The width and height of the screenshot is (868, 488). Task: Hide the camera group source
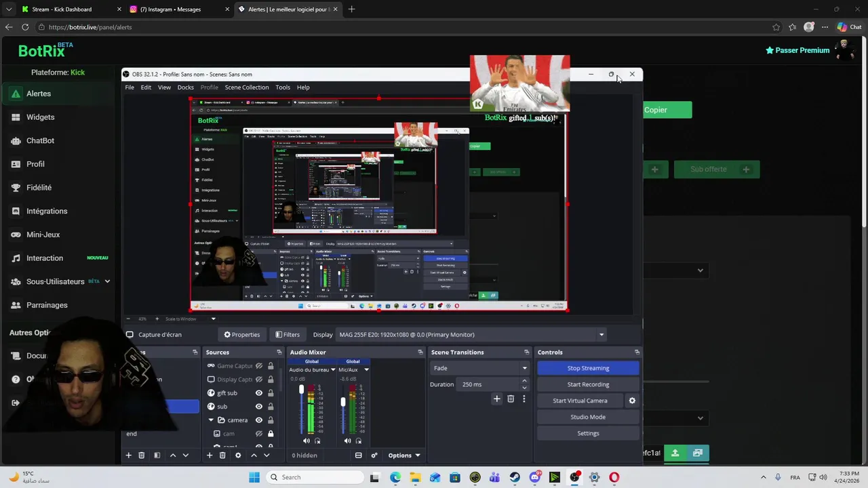pos(258,420)
